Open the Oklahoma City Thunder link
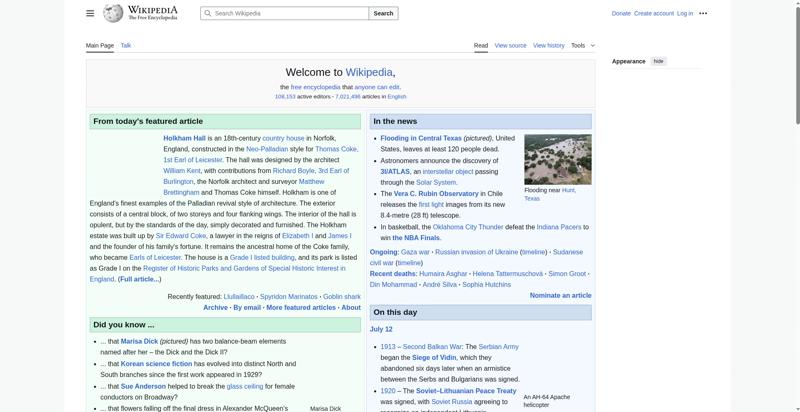800x412 pixels. coord(468,227)
